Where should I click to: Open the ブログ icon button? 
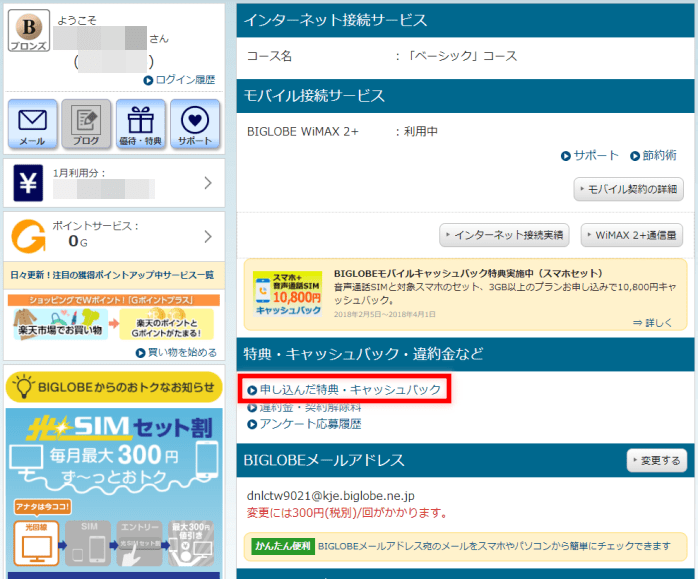(x=86, y=124)
